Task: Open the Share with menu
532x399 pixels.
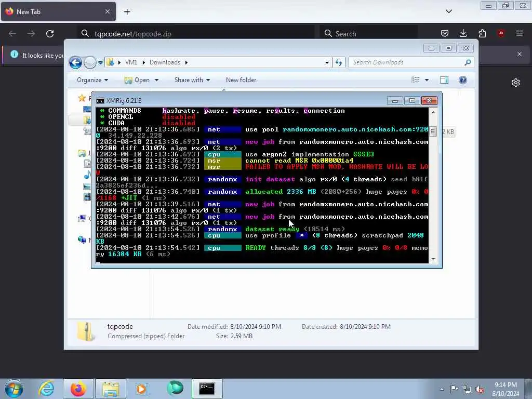Action: (x=192, y=80)
